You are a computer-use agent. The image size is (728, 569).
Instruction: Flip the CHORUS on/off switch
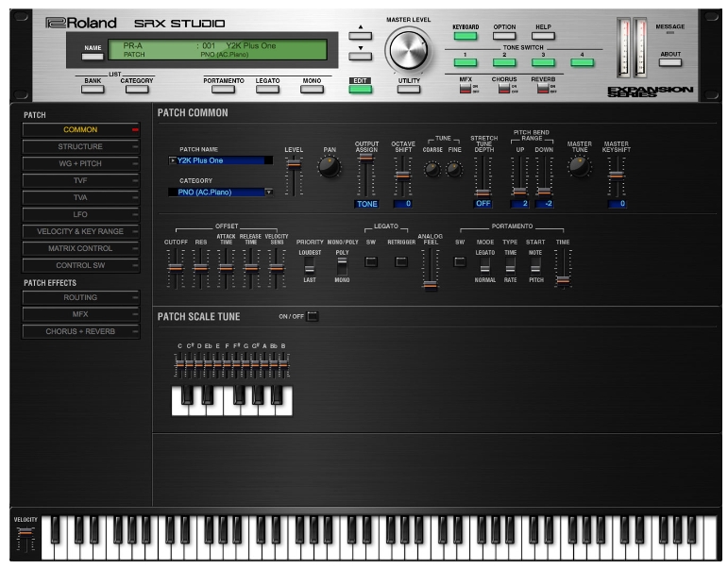[x=504, y=89]
